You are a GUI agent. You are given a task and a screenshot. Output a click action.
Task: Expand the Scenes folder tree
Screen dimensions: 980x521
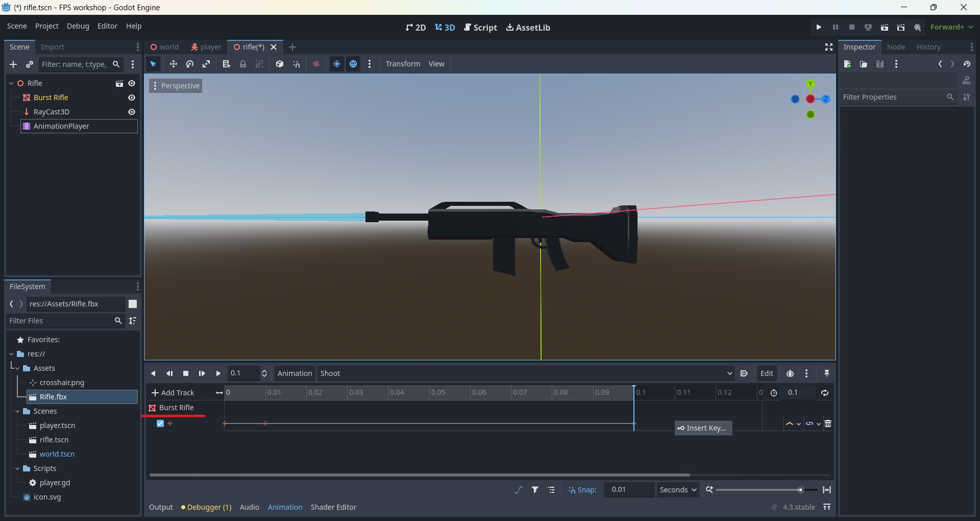pyautogui.click(x=18, y=411)
